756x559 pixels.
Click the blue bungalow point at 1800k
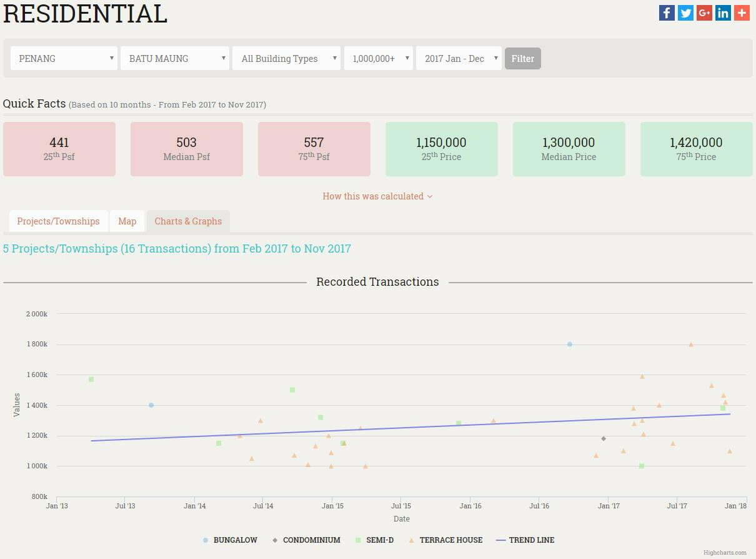569,344
